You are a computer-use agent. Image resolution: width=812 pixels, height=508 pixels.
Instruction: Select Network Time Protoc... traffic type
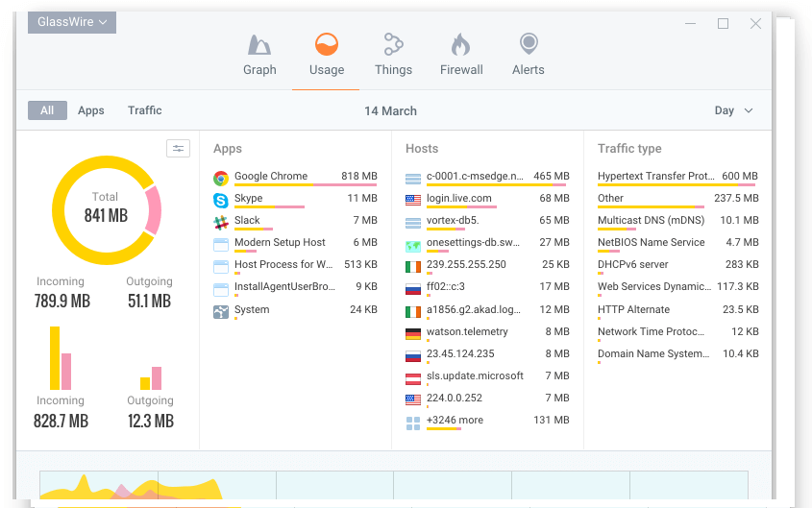[x=677, y=332]
